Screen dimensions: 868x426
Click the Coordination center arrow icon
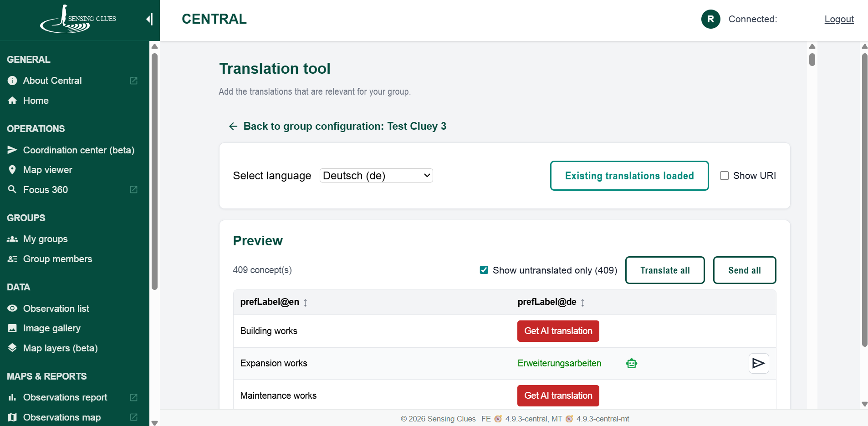[x=12, y=150]
